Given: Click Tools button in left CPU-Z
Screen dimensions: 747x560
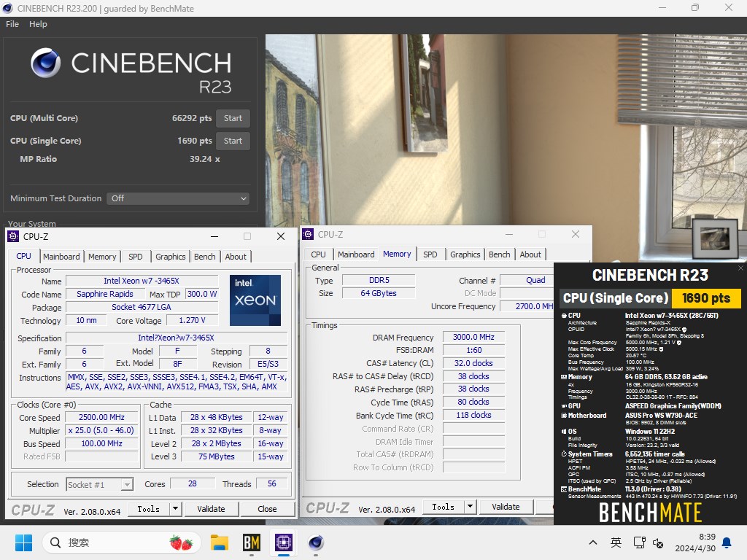Looking at the screenshot, I should (149, 509).
